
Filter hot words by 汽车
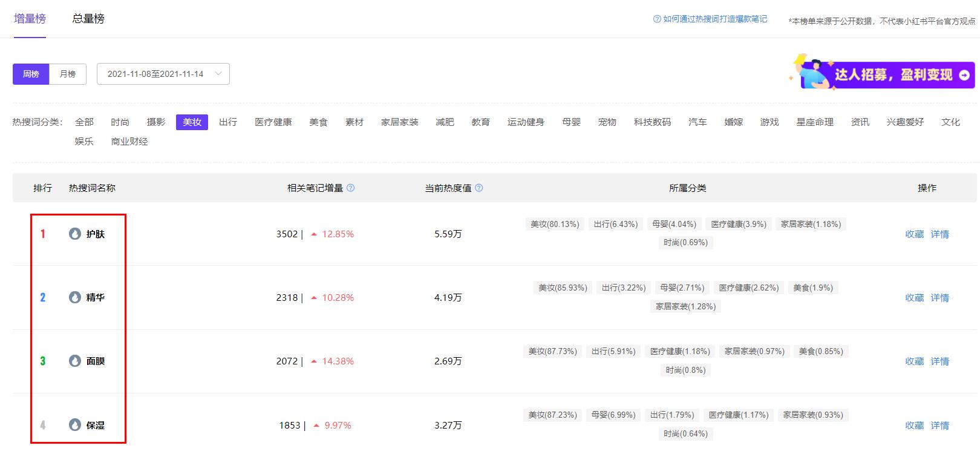click(697, 122)
